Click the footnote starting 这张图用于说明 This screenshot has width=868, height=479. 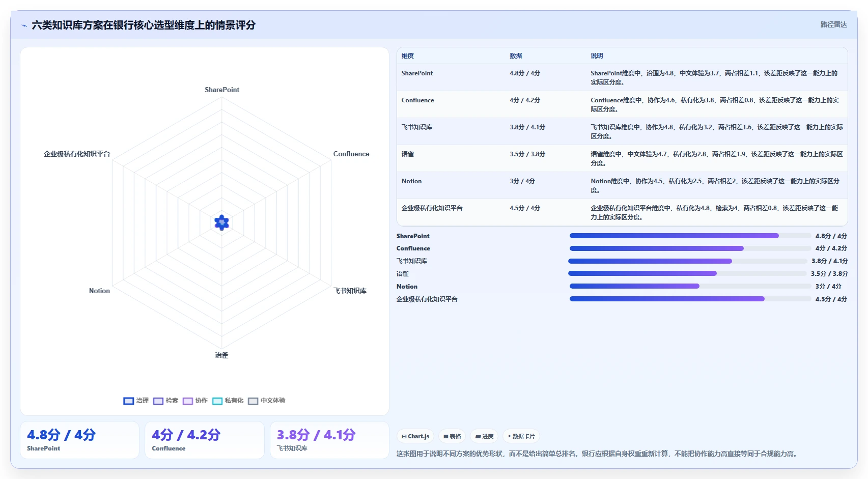tap(597, 454)
